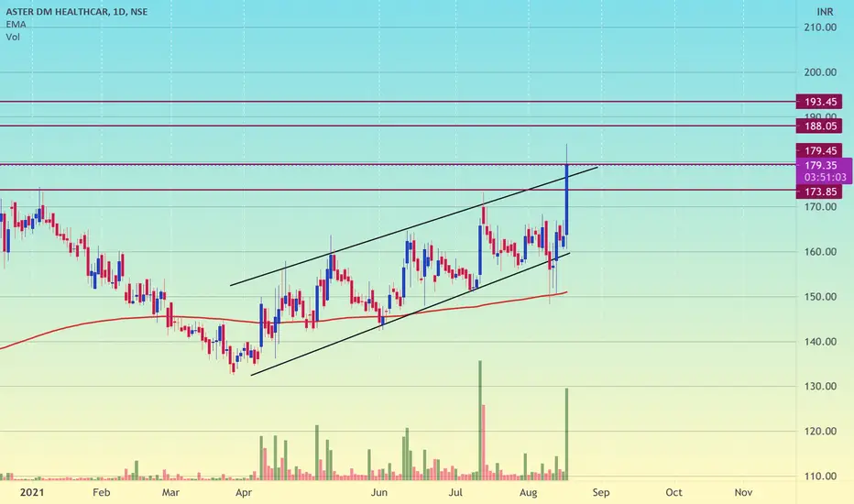This screenshot has width=854, height=504.
Task: Click the Feb label on time axis
Action: (102, 493)
